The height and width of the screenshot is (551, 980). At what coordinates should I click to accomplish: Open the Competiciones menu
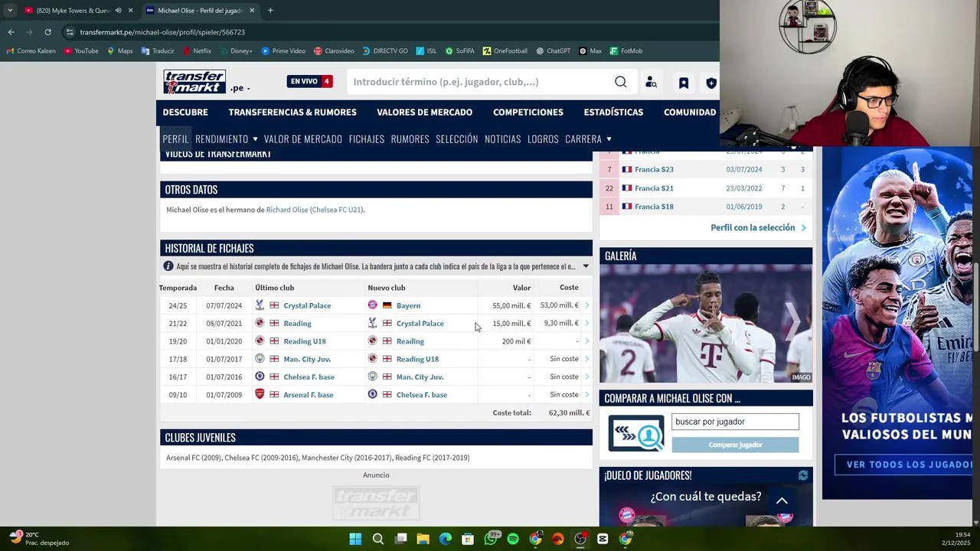click(x=528, y=112)
